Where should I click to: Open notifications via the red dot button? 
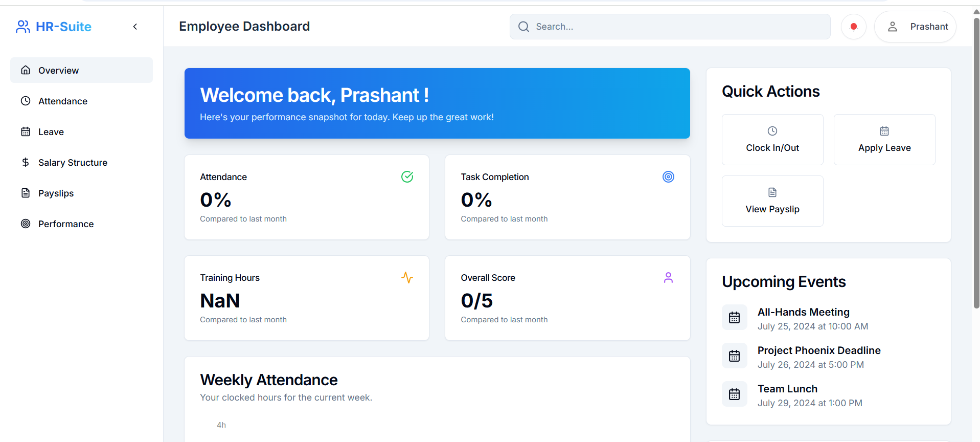(x=853, y=27)
